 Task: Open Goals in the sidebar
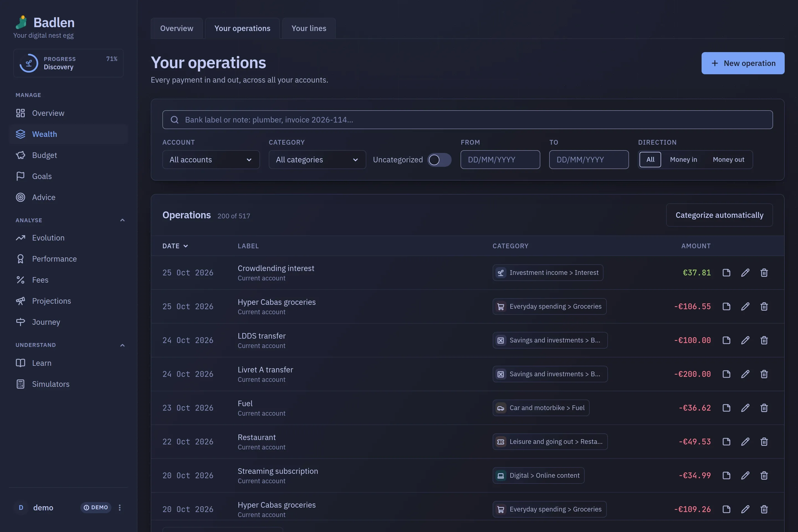click(x=68, y=176)
